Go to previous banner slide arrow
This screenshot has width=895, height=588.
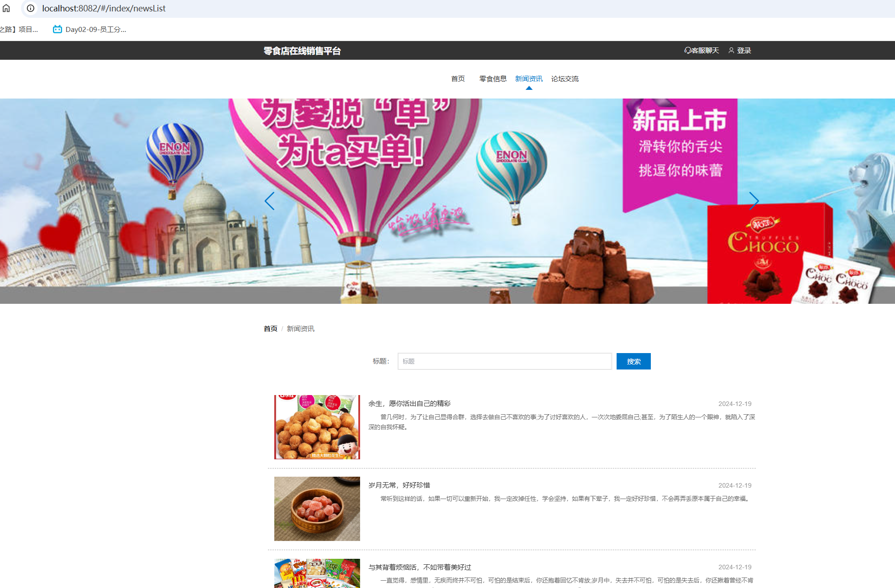click(x=270, y=201)
